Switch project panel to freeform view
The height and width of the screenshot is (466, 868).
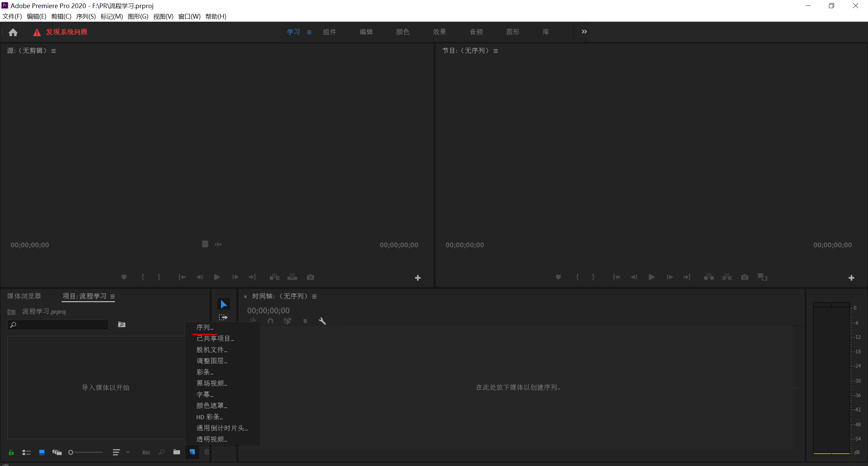(x=57, y=452)
